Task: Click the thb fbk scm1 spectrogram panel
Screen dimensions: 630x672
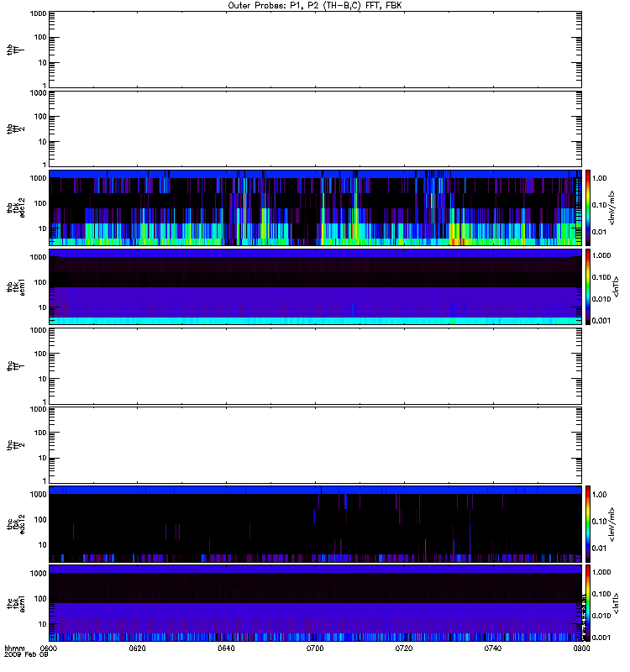Action: (x=315, y=286)
